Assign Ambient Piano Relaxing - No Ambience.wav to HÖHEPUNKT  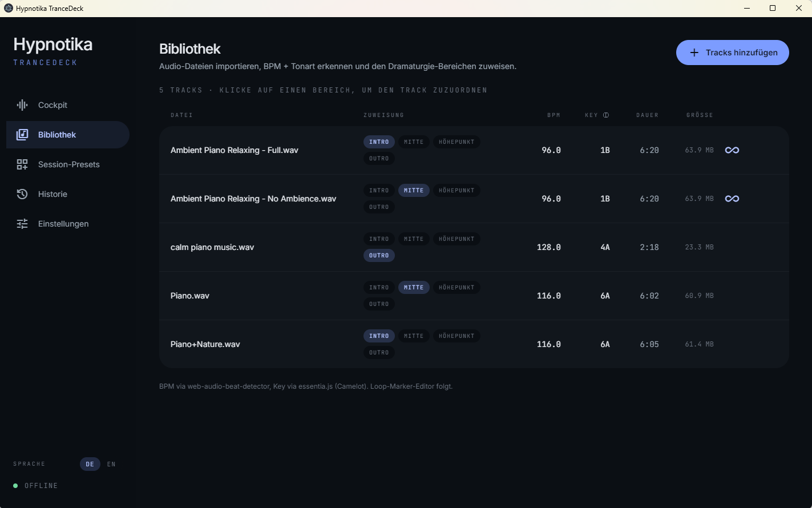pyautogui.click(x=457, y=190)
